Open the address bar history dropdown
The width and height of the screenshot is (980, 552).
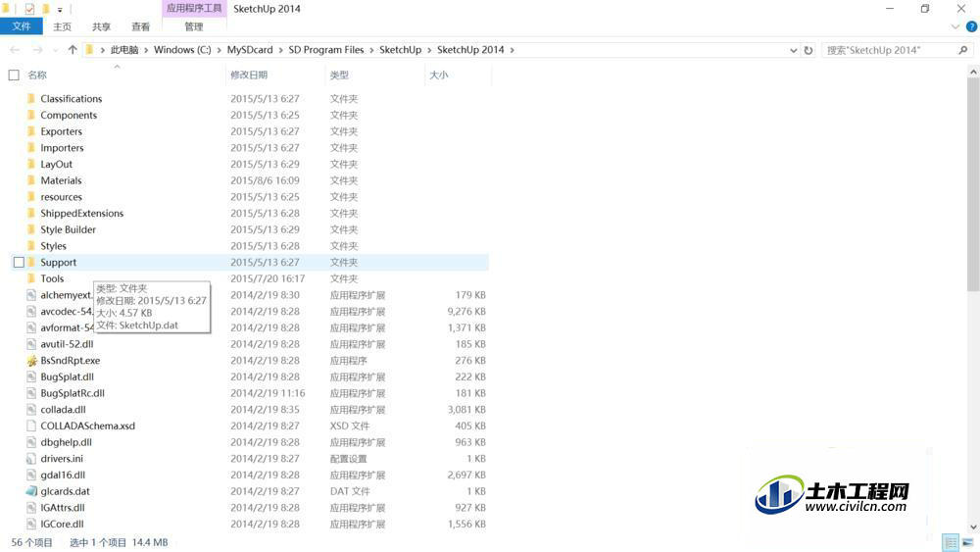point(793,50)
